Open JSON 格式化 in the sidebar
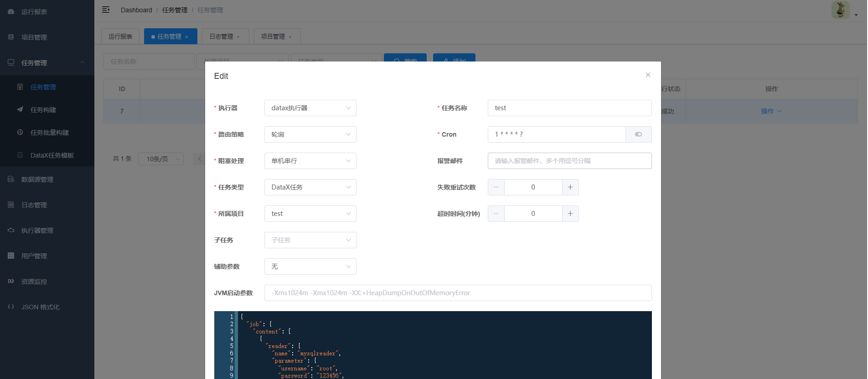The image size is (868, 379). (47, 307)
